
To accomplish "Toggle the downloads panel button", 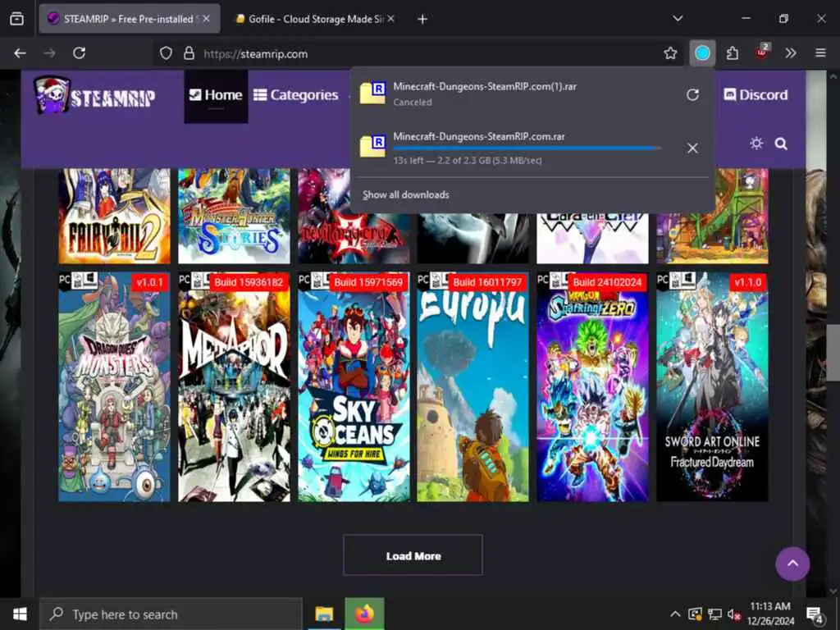I will pos(702,53).
